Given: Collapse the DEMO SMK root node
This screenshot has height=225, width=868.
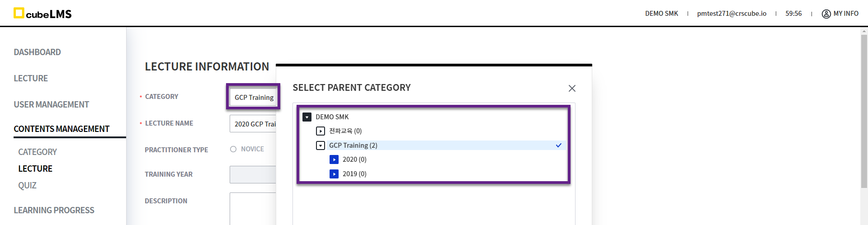Looking at the screenshot, I should click(307, 117).
